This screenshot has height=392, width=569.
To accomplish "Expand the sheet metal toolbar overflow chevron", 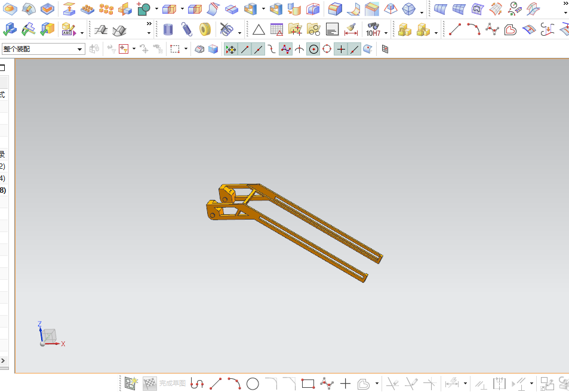I will (149, 24).
